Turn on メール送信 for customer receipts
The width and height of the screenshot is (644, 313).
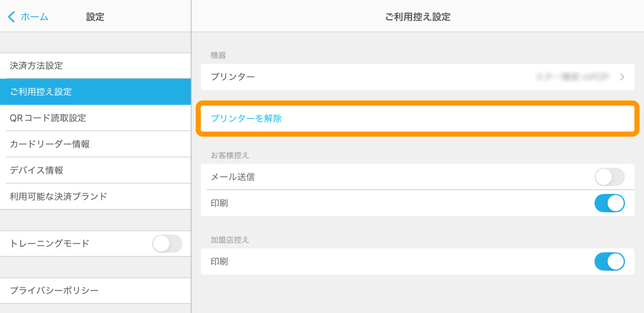coord(609,177)
